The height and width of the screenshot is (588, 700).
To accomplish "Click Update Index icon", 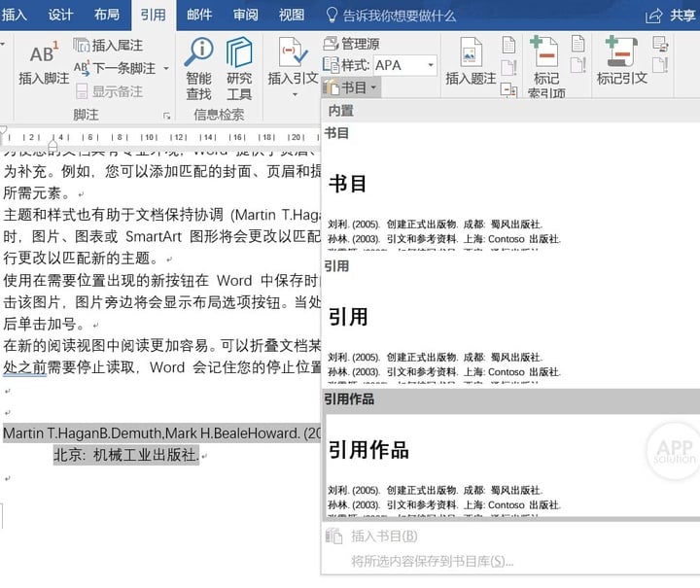I will (577, 65).
